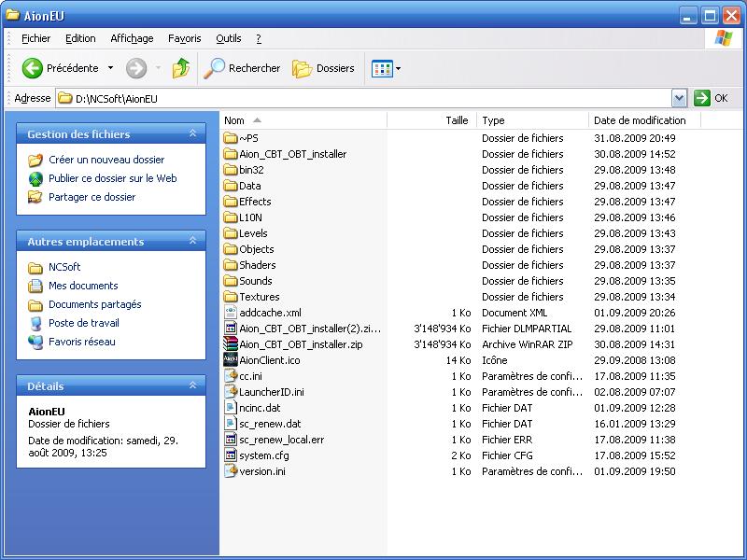Select the Data folder icon

[x=231, y=186]
